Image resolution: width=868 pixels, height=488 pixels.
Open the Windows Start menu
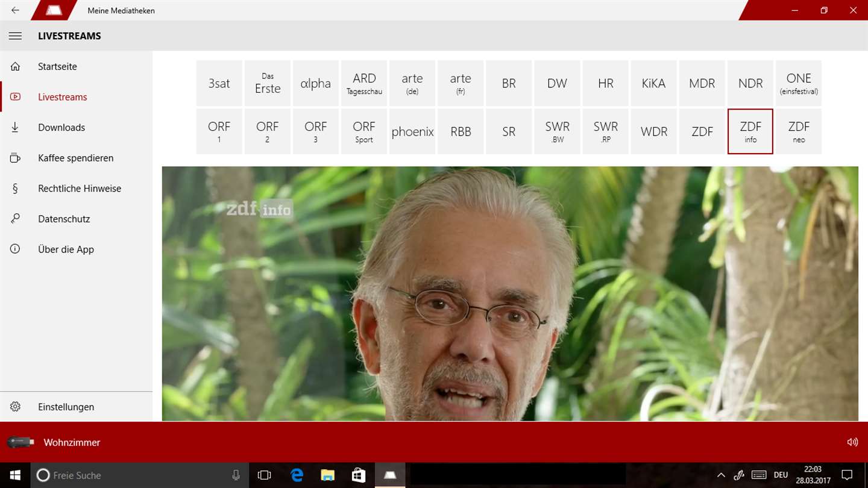[x=15, y=475]
